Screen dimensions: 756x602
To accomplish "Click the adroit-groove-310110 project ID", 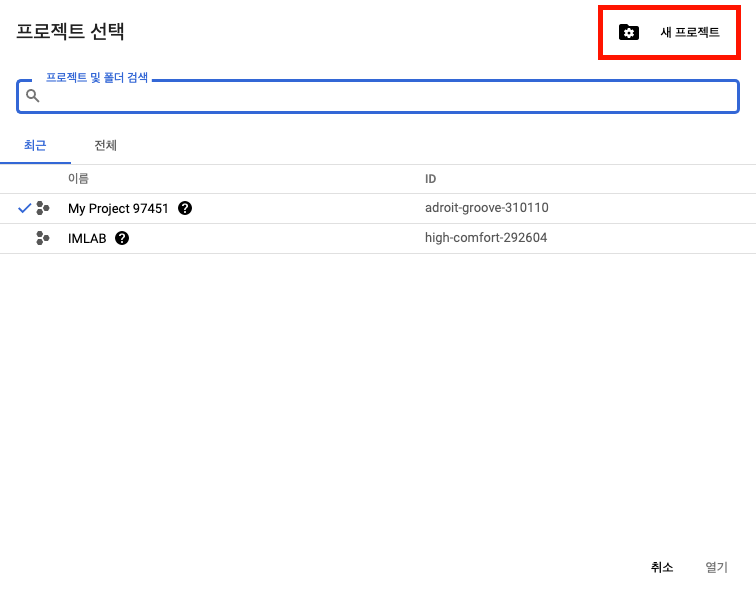I will pos(486,208).
